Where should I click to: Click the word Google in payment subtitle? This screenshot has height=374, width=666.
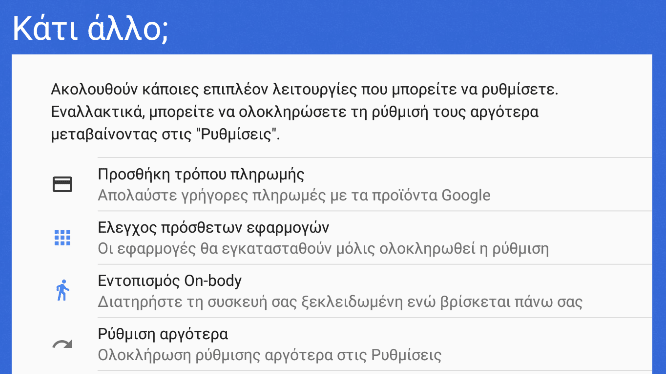coord(466,195)
